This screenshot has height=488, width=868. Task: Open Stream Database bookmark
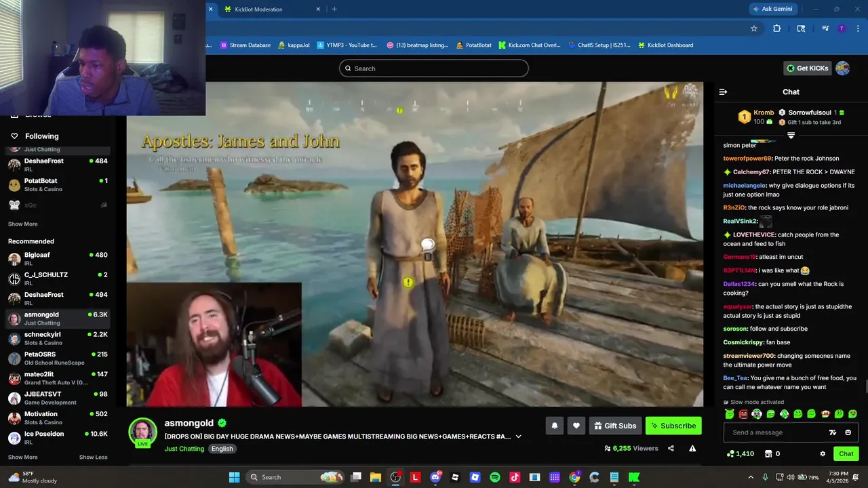pos(245,45)
